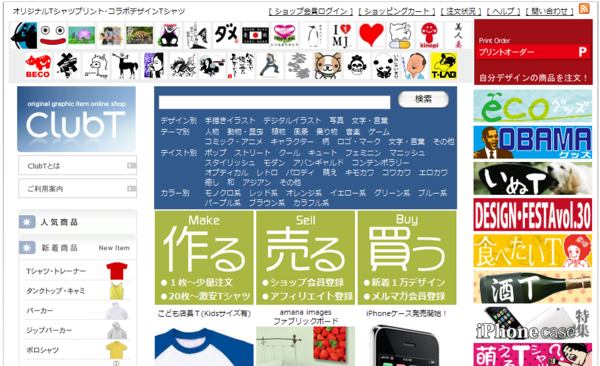Screen dimensions: 600x366
Task: Click the red smiley face design thumbnail
Action: pos(52,36)
